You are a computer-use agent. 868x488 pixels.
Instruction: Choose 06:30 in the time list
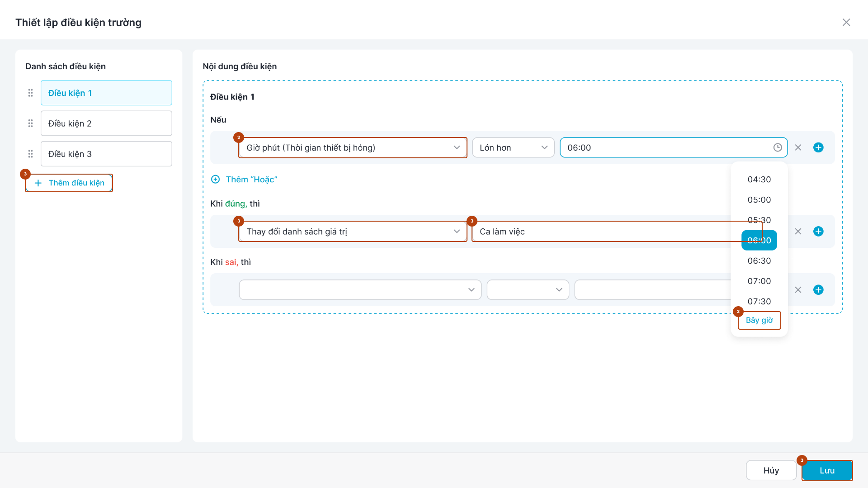[759, 261]
